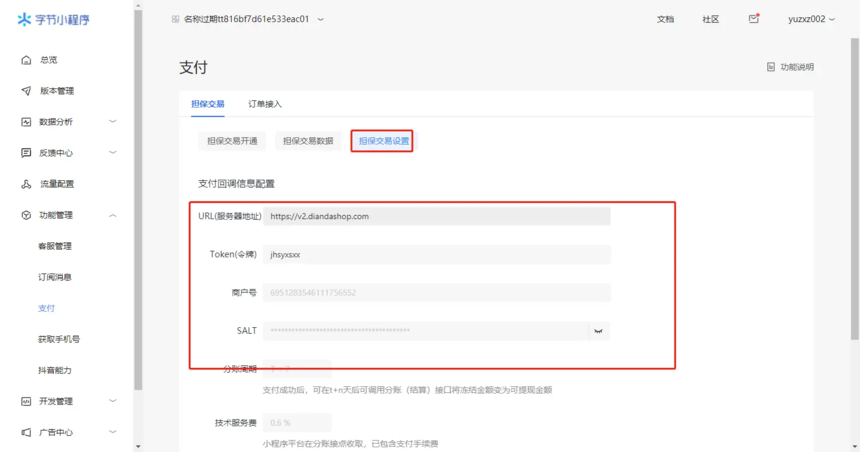Screen dimensions: 860x452
Task: Open 获取手机号 in the sidebar
Action: (59, 339)
